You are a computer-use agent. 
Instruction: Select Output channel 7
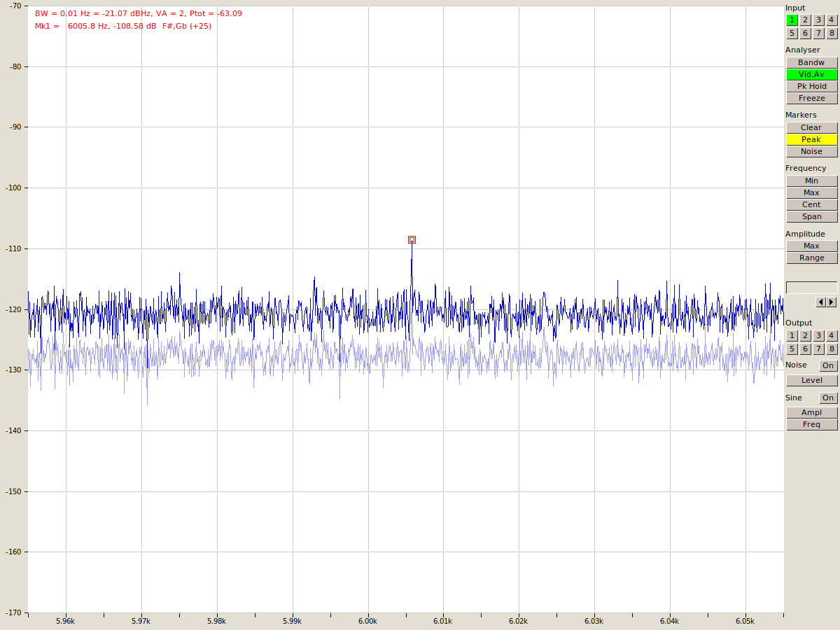pos(818,349)
